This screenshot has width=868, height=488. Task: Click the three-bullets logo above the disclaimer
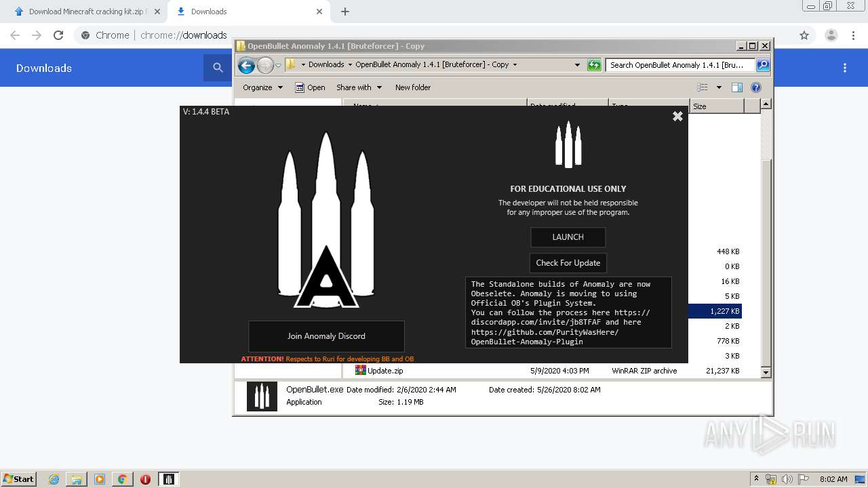click(x=568, y=144)
